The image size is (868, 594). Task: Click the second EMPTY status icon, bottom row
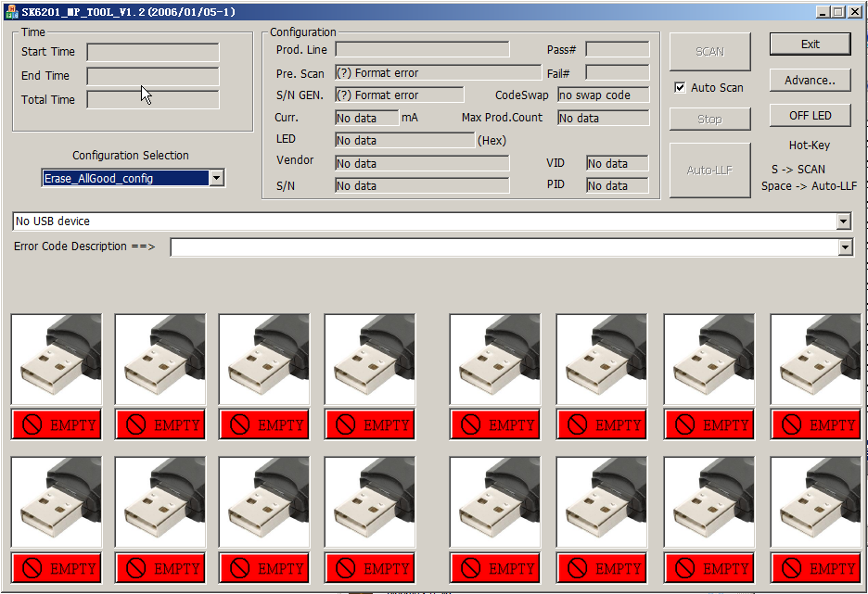[160, 568]
